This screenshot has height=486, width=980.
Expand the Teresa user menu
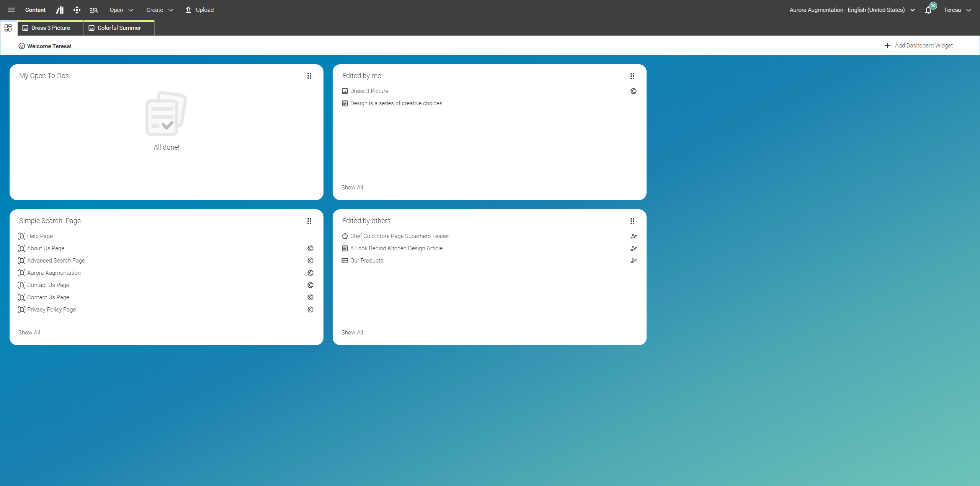tap(957, 10)
